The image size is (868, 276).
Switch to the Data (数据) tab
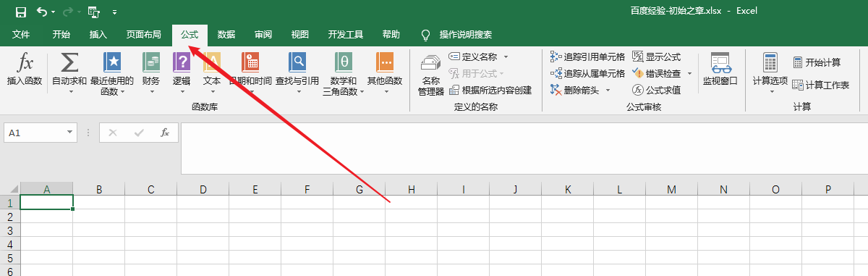coord(226,34)
